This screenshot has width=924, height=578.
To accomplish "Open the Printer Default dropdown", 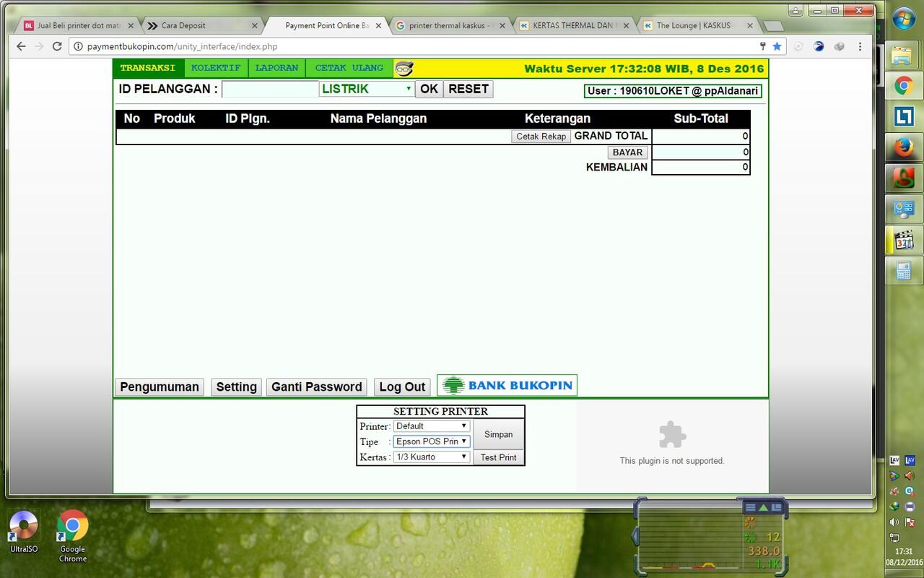I will coord(432,426).
